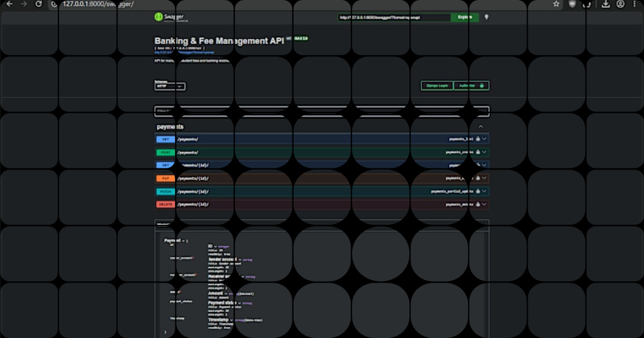Click the "Amount" field title
The image size is (644, 338).
point(215,293)
